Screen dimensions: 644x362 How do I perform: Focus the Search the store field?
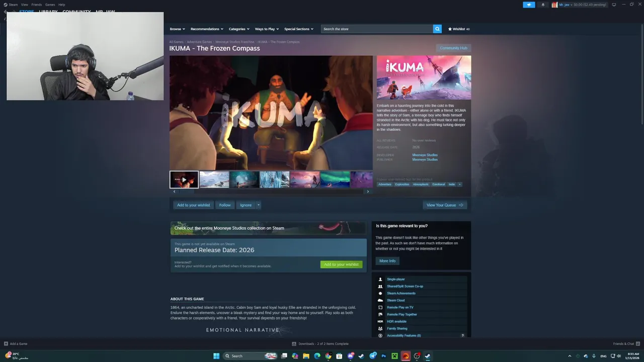[x=377, y=29]
